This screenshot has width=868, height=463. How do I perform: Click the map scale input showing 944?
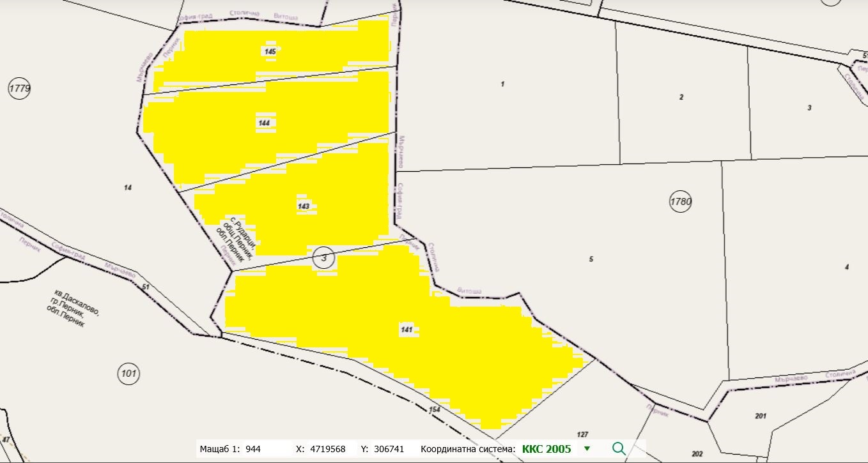(x=265, y=449)
